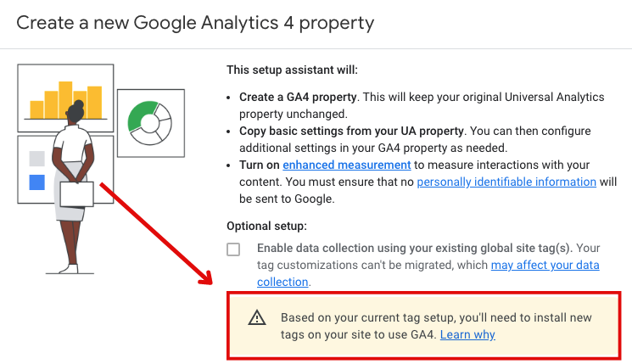Click the 'Optional setup:' heading
This screenshot has width=632, height=364.
coord(266,226)
